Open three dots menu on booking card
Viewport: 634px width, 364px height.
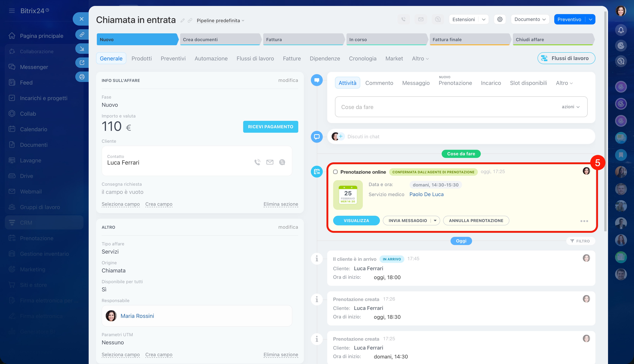coord(584,221)
